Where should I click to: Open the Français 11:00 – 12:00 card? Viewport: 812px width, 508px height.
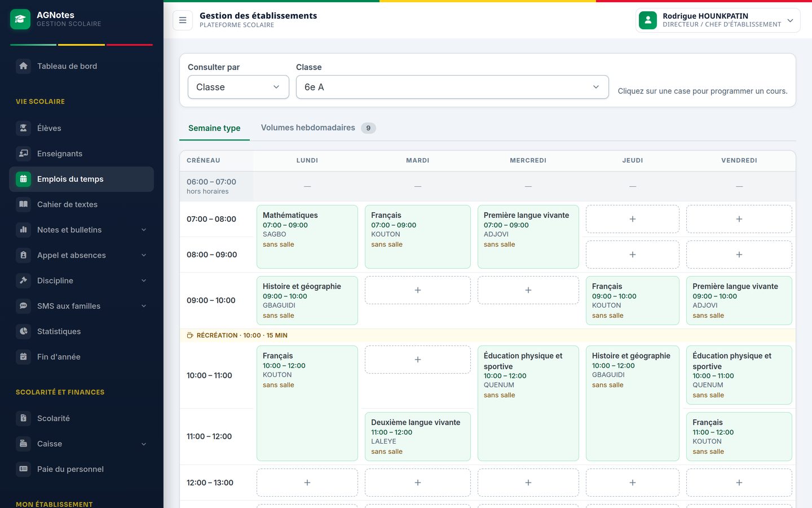(x=739, y=437)
